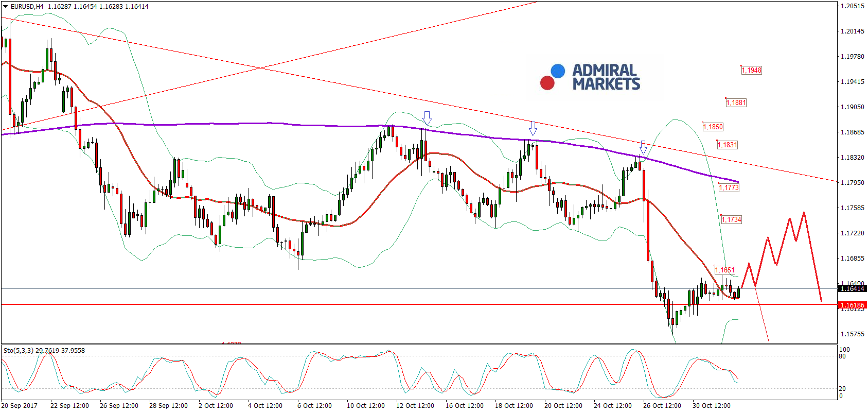The width and height of the screenshot is (868, 412).
Task: Click the 1.20515 price axis value
Action: (853, 6)
